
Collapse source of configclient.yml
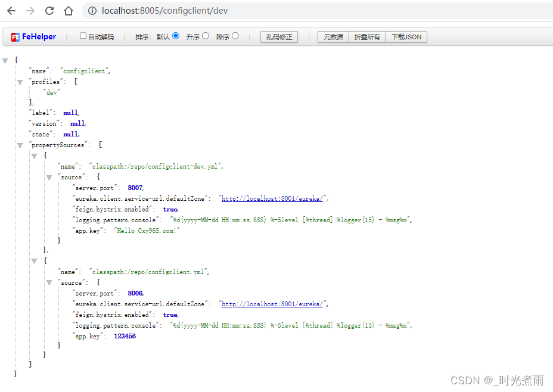tap(49, 283)
